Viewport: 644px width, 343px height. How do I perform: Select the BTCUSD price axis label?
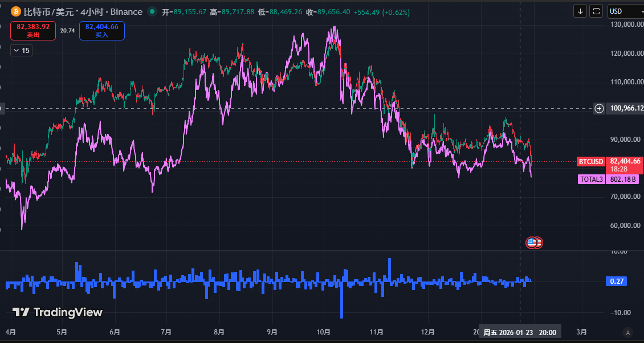tap(591, 162)
